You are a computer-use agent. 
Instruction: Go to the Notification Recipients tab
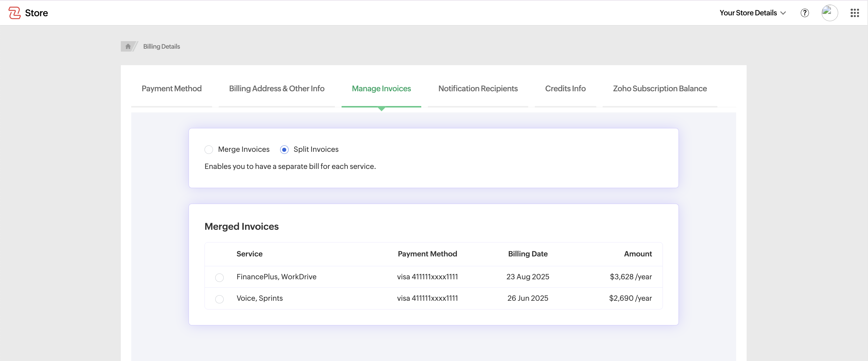coord(478,89)
